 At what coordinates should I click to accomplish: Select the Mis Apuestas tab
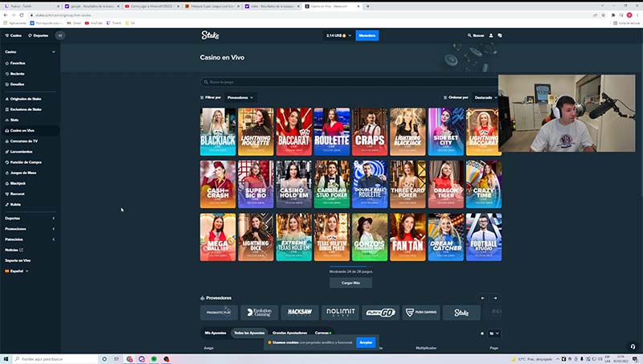coord(215,333)
